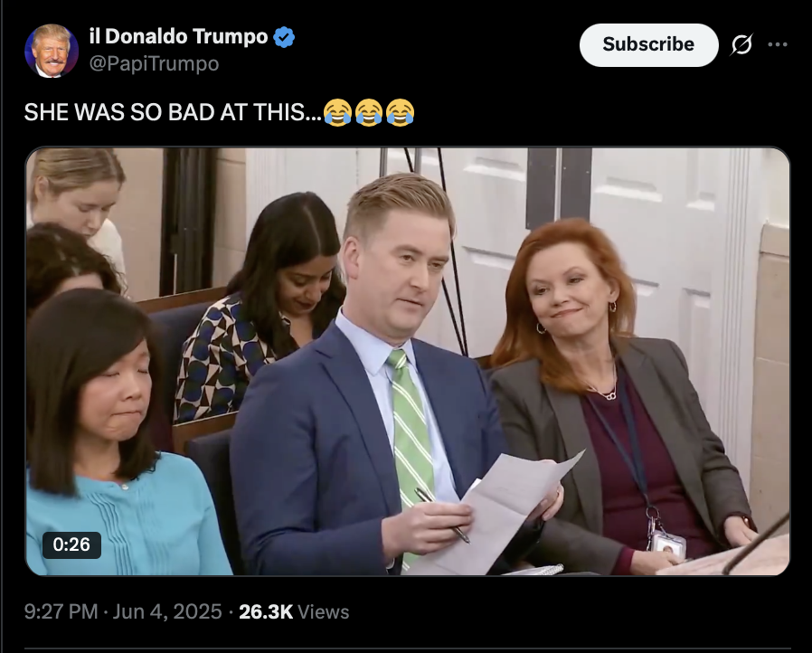The image size is (812, 653).
Task: Click the middle laughing-crying emoji
Action: pos(369,112)
